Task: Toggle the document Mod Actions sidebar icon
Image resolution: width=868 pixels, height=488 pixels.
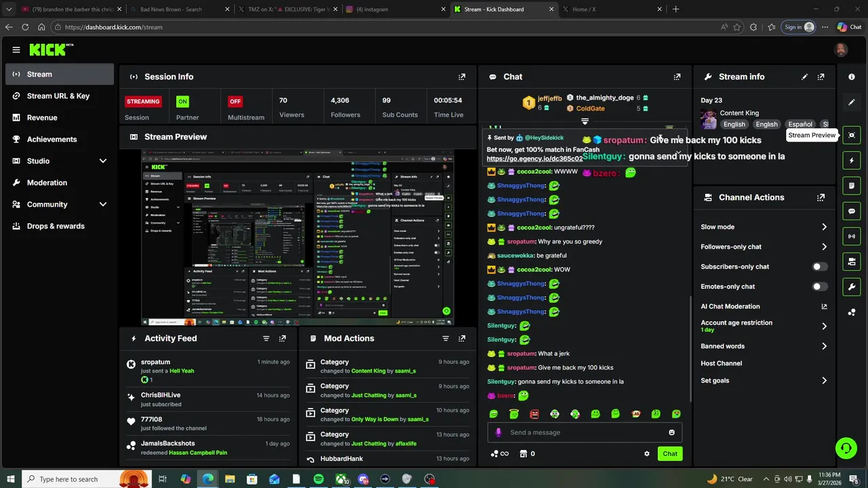Action: point(852,186)
